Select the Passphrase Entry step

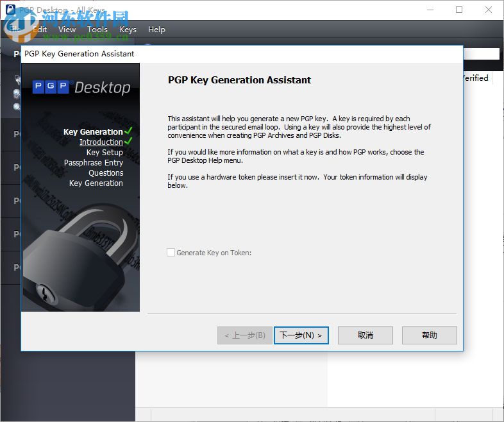[x=93, y=163]
